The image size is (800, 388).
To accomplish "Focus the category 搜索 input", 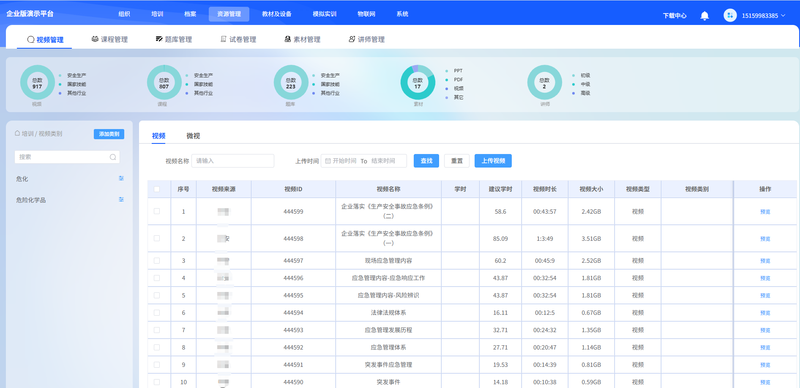I will (x=67, y=157).
